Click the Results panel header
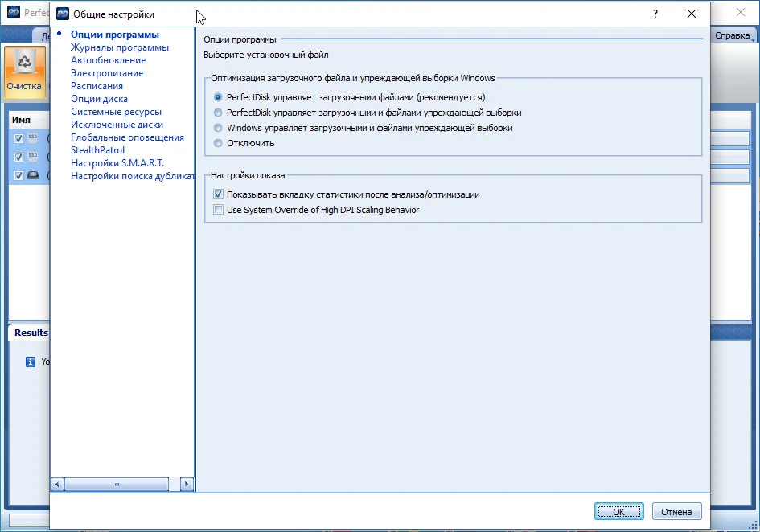 tap(31, 333)
